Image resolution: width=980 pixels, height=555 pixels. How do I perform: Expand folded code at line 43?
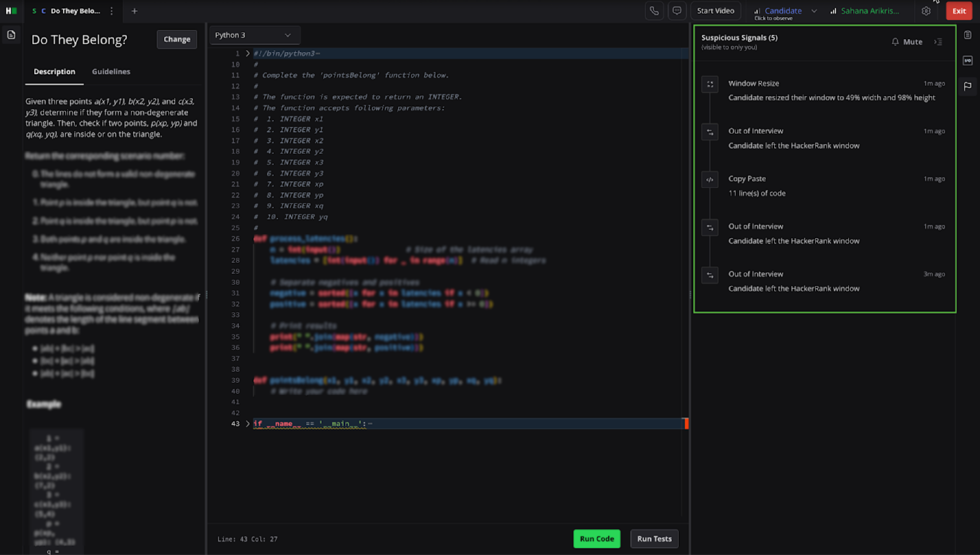(248, 424)
